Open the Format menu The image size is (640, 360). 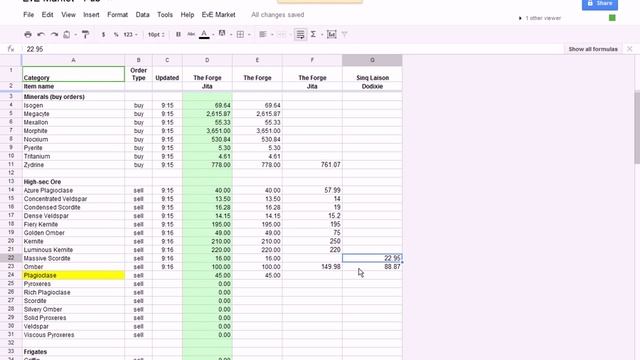point(118,15)
